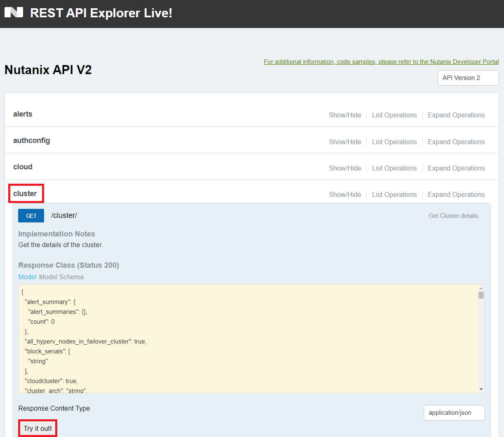The image size is (504, 437).
Task: Click List Operations for authconfig
Action: click(x=394, y=142)
